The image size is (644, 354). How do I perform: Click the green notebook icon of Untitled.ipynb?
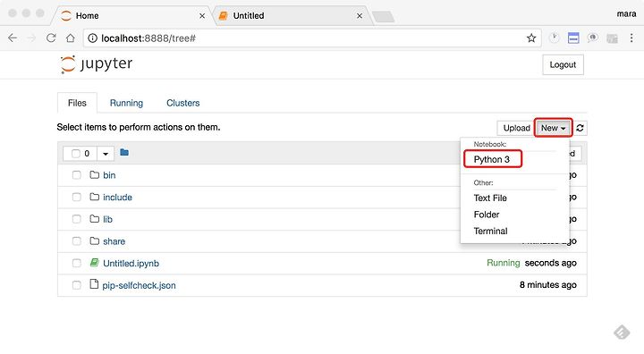pos(95,263)
